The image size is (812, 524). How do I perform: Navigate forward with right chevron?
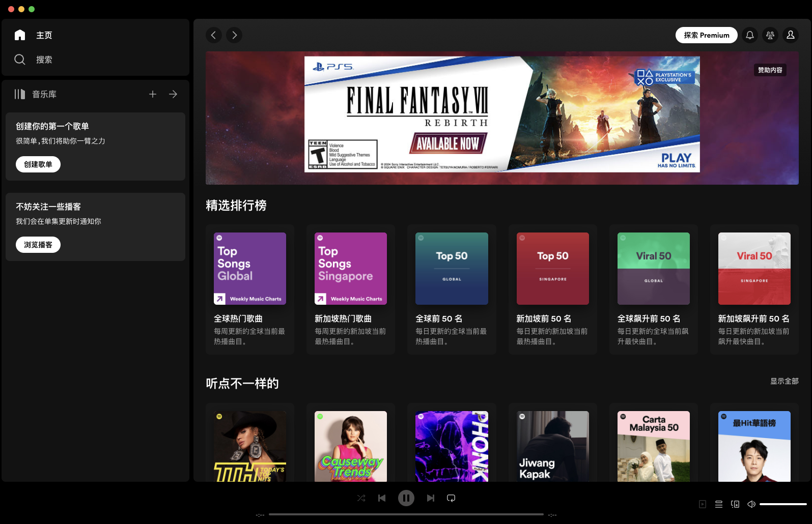click(x=234, y=35)
